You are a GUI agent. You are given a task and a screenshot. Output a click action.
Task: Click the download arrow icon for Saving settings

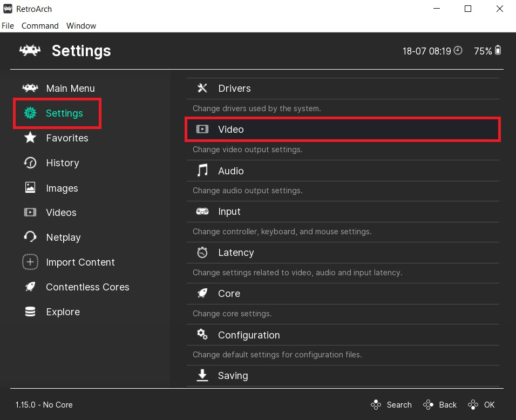click(x=202, y=375)
